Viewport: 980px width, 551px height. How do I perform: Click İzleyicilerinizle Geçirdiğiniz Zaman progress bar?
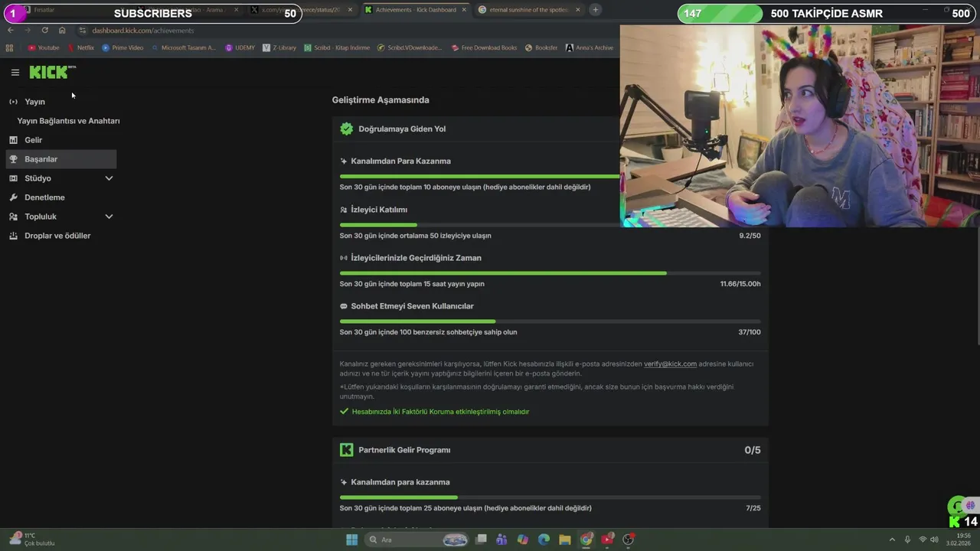coord(550,273)
